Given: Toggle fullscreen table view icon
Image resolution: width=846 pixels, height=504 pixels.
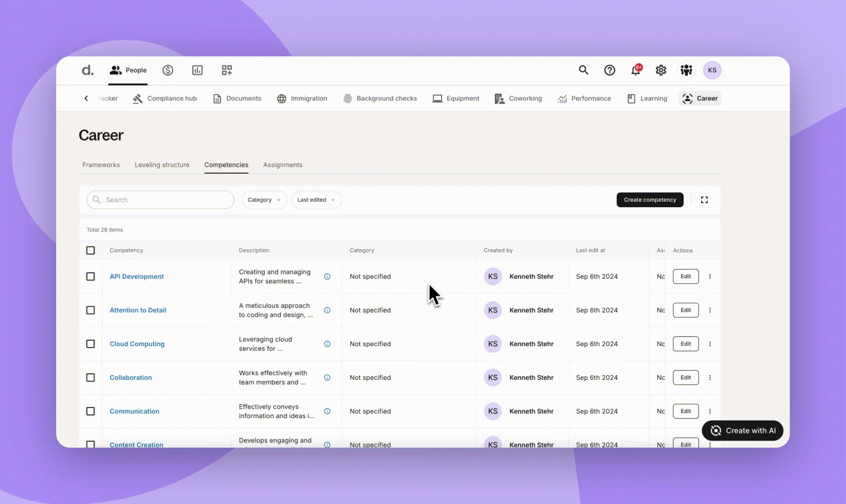Looking at the screenshot, I should (705, 200).
